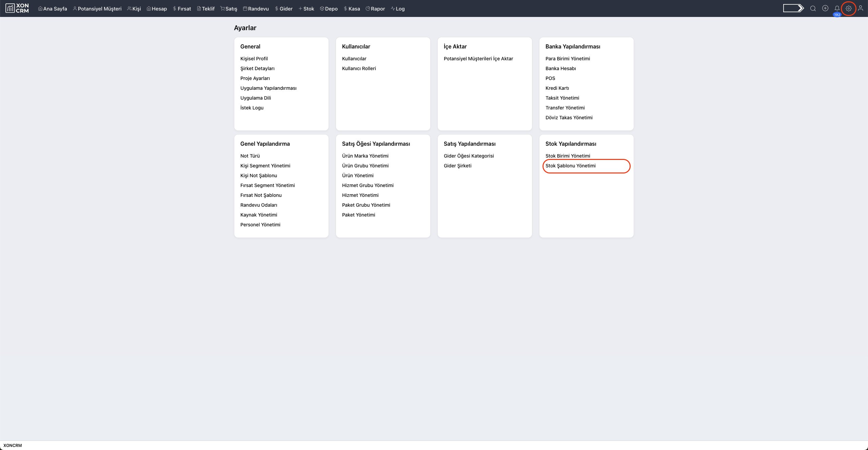This screenshot has height=450, width=868.
Task: Go to Kasa in the navigation bar
Action: pyautogui.click(x=352, y=9)
